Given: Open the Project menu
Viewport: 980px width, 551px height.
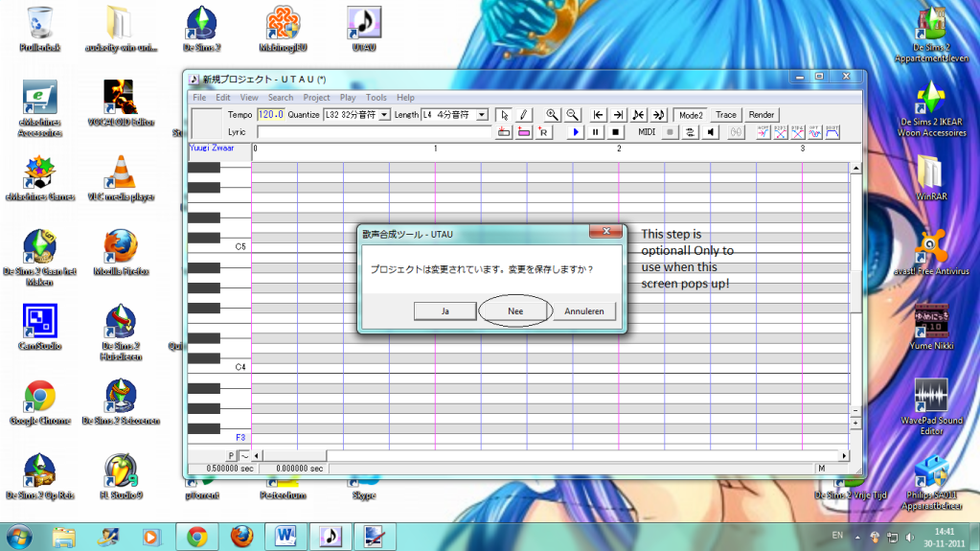Looking at the screenshot, I should pyautogui.click(x=316, y=98).
